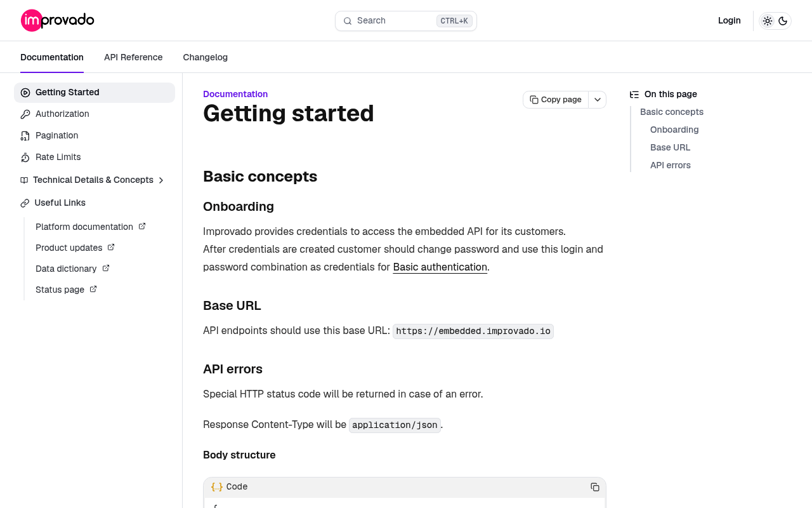Click the Useful Links chain icon
812x508 pixels.
25,203
